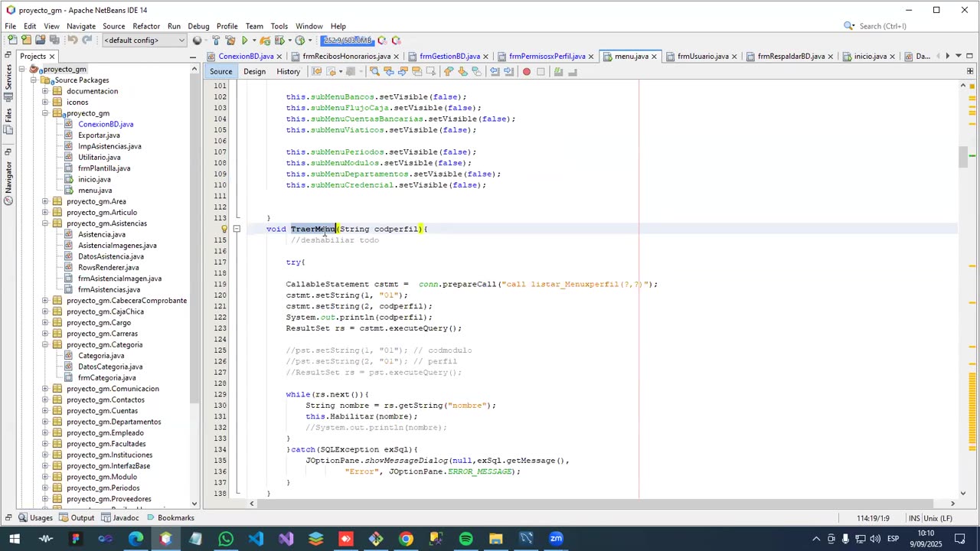
Task: Toggle Highlight Search in editor toolbar
Action: (x=417, y=71)
